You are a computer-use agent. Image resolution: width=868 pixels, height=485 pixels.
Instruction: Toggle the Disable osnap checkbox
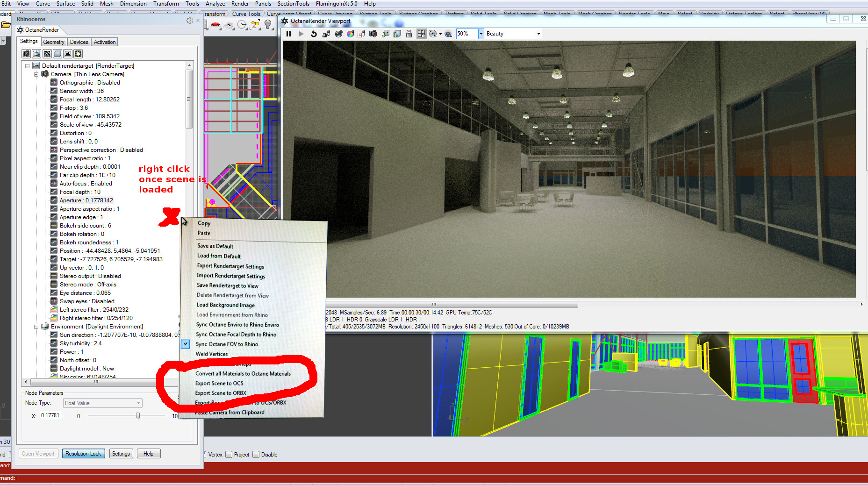[256, 455]
